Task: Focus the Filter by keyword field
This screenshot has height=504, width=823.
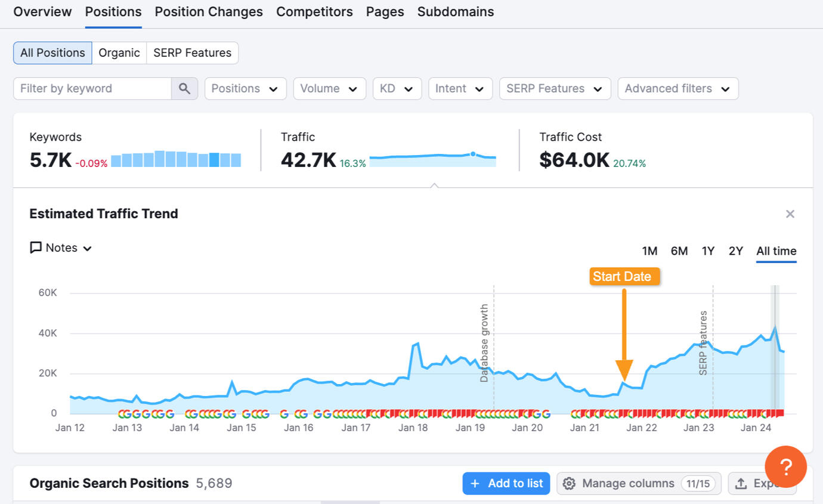Action: 92,89
